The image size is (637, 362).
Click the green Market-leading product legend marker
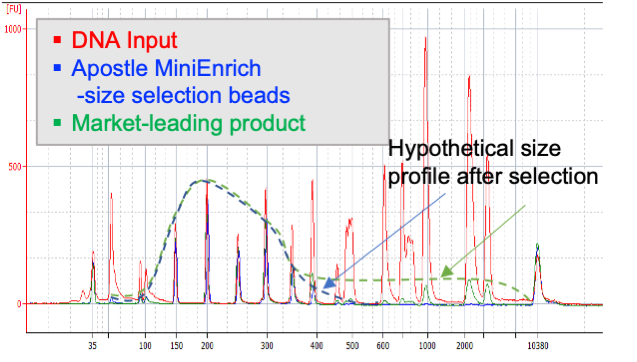[x=57, y=122]
